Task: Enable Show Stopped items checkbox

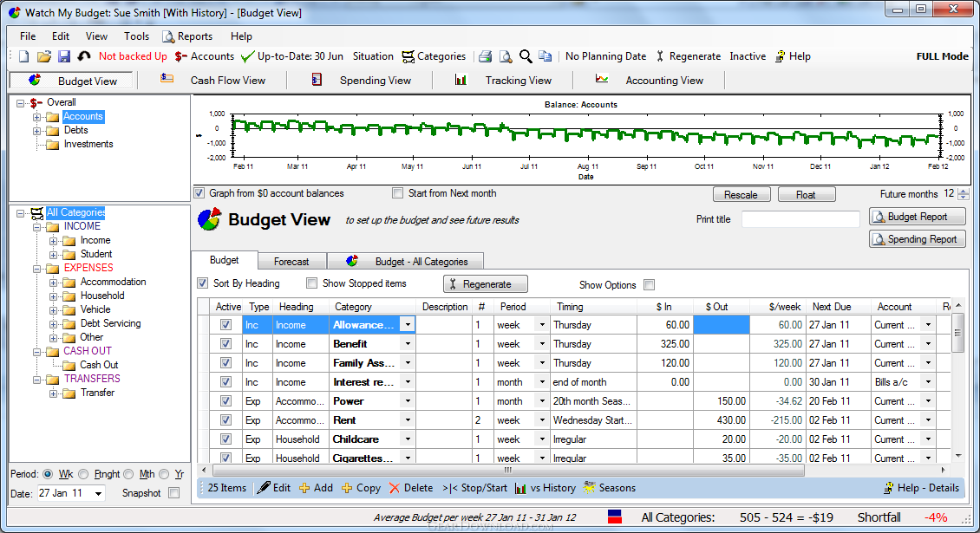Action: click(x=311, y=283)
